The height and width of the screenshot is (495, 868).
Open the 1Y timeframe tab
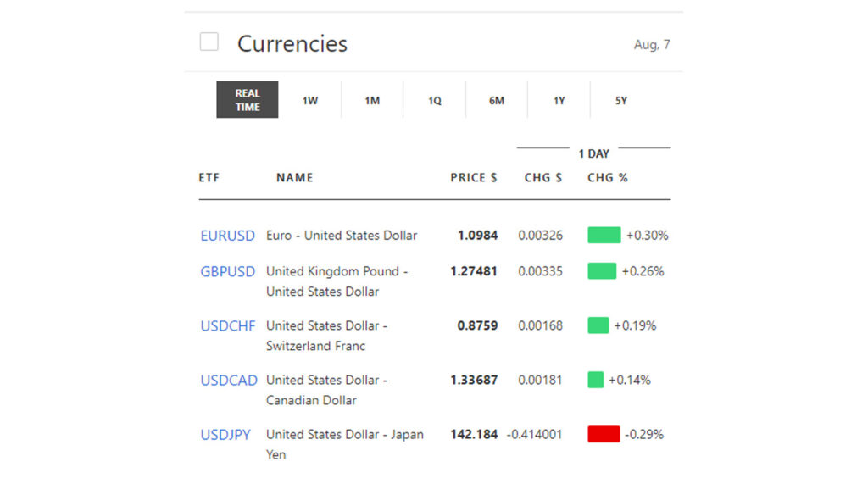559,101
